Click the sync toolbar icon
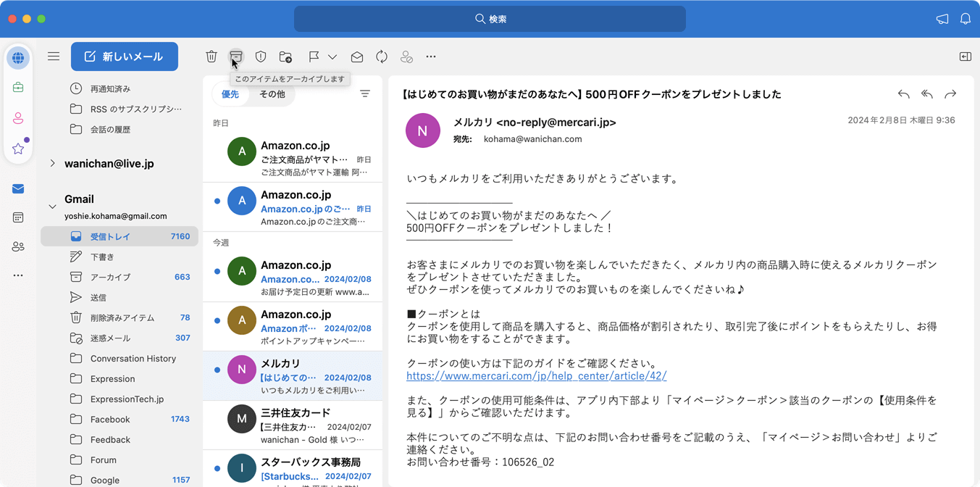 [382, 57]
